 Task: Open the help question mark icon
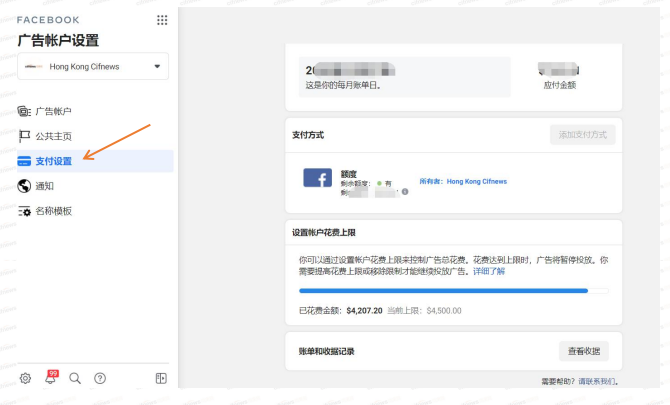tap(100, 378)
